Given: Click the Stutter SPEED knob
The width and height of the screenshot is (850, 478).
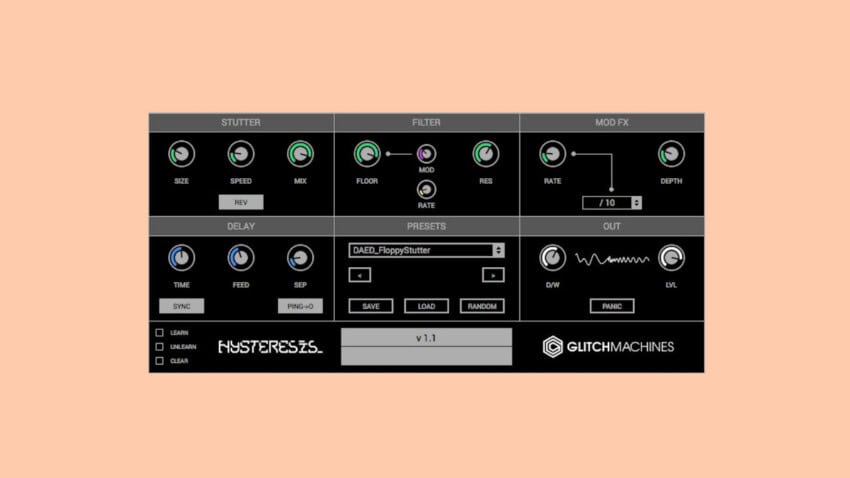Looking at the screenshot, I should tap(241, 154).
